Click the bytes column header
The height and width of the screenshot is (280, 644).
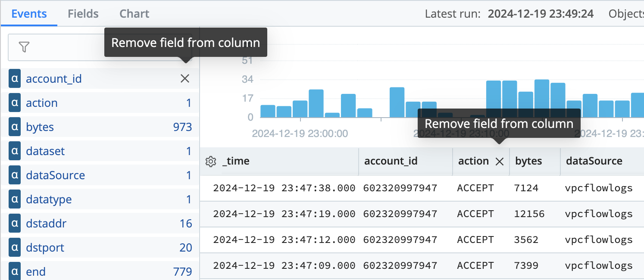[x=528, y=161]
